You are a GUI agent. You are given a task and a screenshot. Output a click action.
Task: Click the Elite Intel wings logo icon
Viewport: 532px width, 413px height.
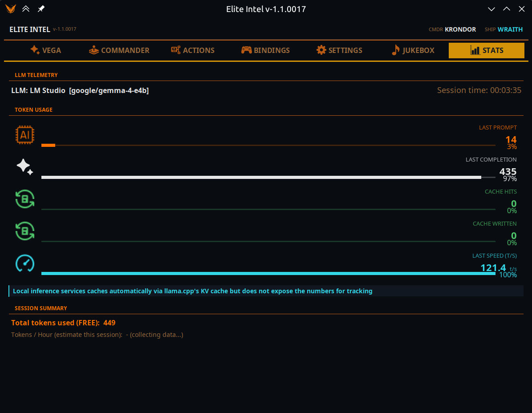coord(11,9)
